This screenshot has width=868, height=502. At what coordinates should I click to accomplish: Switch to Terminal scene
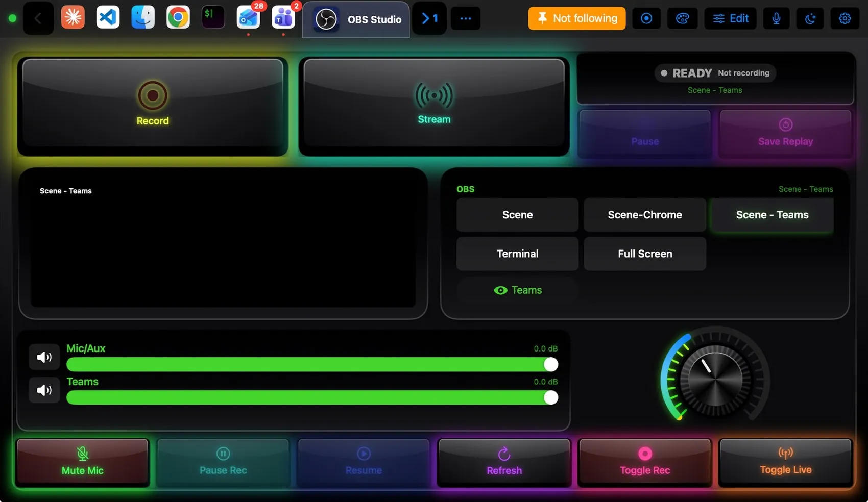point(517,254)
